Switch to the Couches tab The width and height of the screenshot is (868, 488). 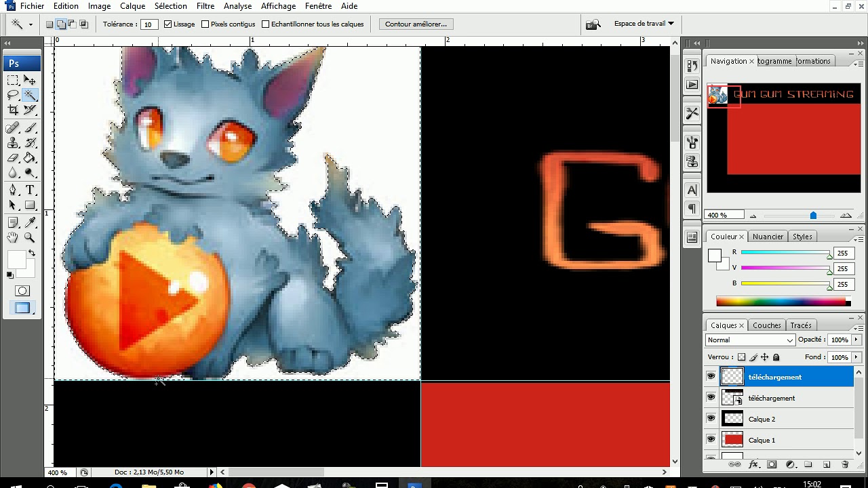click(x=767, y=325)
